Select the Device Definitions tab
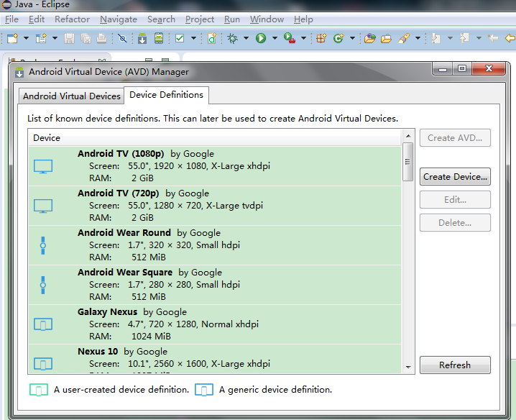Screen dimensions: 516x420 coord(166,95)
